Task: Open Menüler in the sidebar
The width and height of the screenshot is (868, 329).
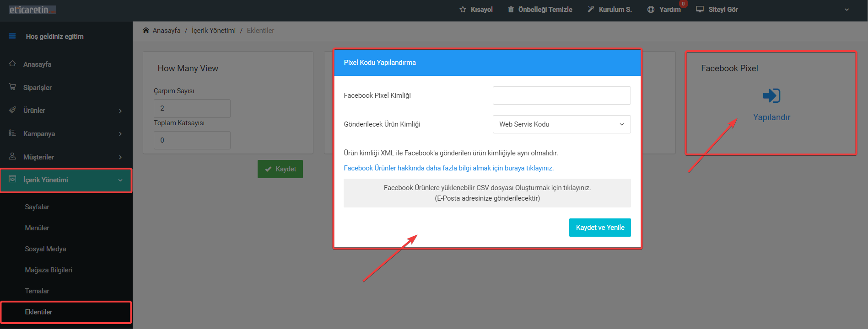Action: tap(37, 228)
